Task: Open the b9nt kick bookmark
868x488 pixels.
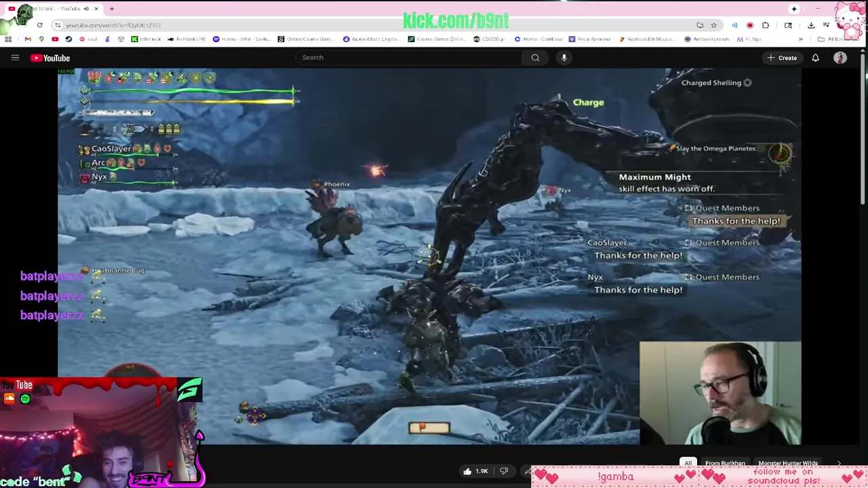Action: point(146,39)
